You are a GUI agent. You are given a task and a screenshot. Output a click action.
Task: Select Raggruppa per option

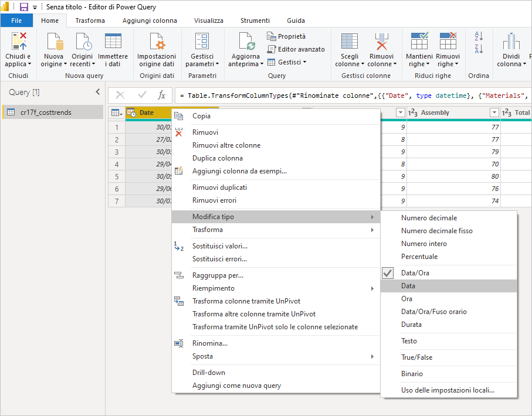[x=276, y=275]
